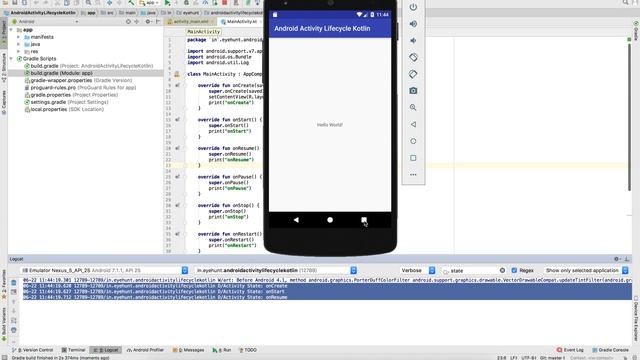Click the Git: master status bar entry
The width and height of the screenshot is (640, 360).
(x=552, y=358)
